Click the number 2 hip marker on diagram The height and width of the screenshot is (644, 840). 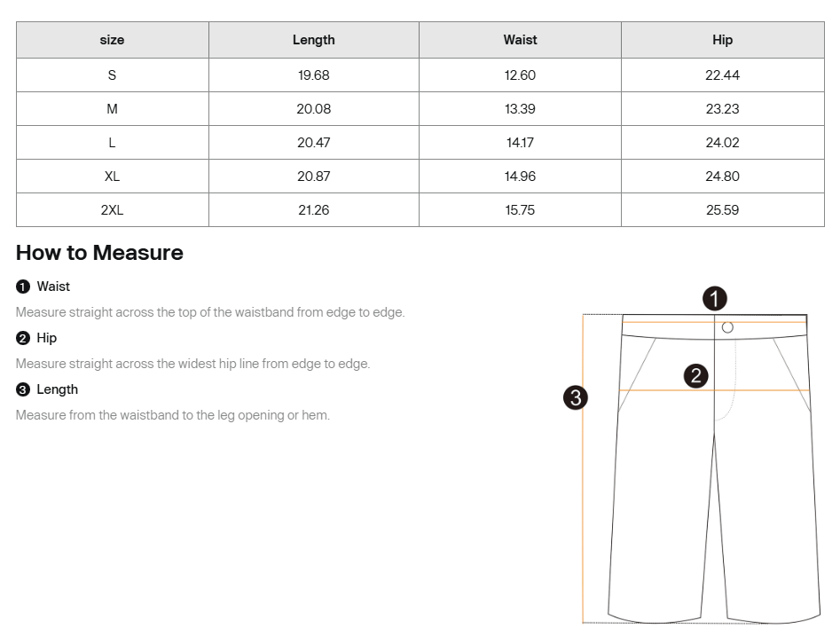point(696,376)
